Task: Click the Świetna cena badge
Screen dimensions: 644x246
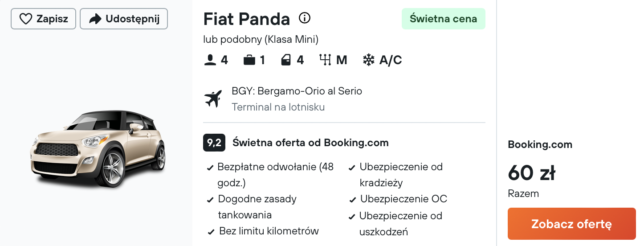Action: tap(444, 19)
